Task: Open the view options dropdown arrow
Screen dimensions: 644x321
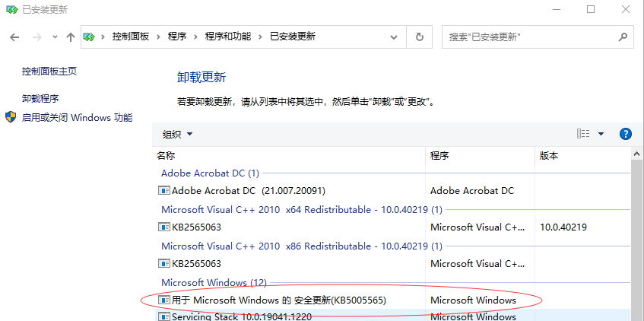Action: point(601,134)
